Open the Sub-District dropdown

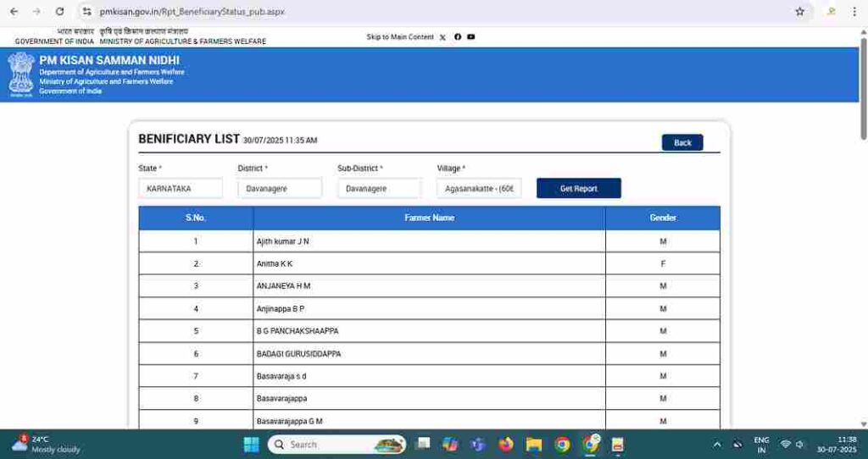(379, 189)
